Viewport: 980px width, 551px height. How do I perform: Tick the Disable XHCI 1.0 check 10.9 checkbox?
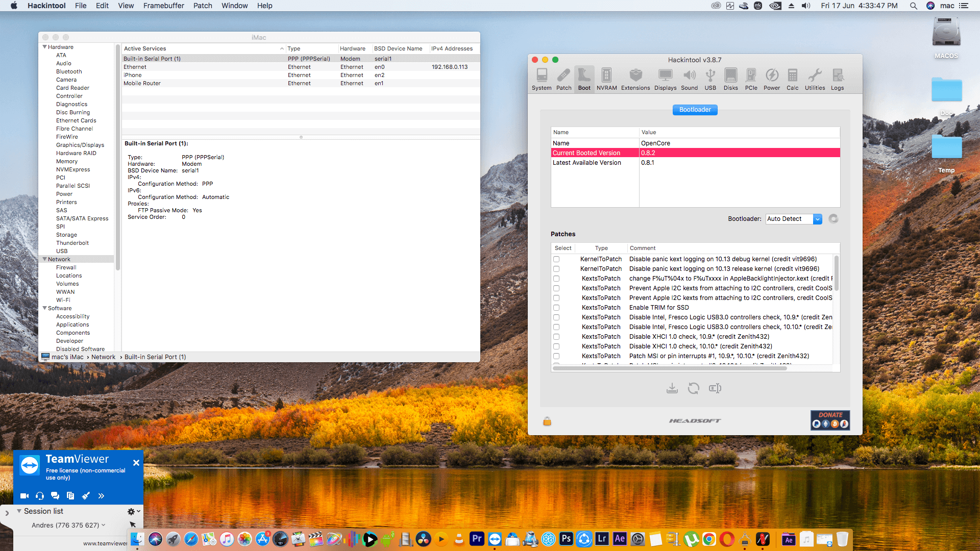(556, 337)
